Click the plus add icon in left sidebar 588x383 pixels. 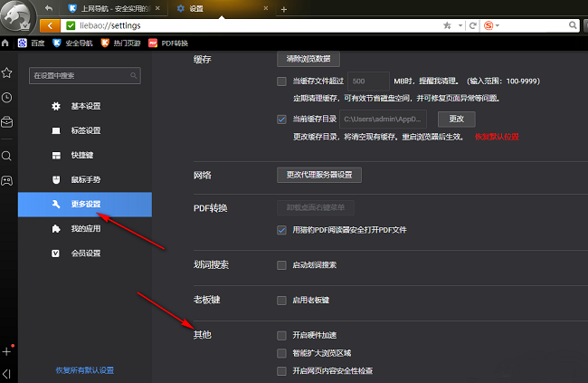point(6,351)
